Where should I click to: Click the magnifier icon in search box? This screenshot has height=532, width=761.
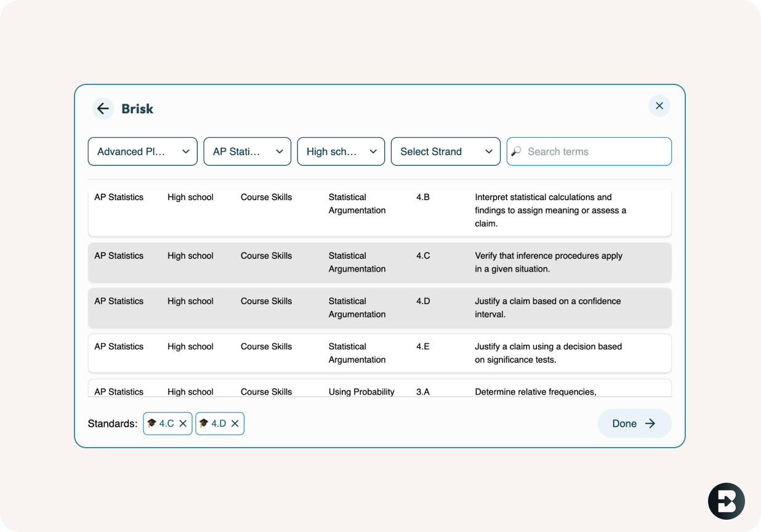click(517, 151)
